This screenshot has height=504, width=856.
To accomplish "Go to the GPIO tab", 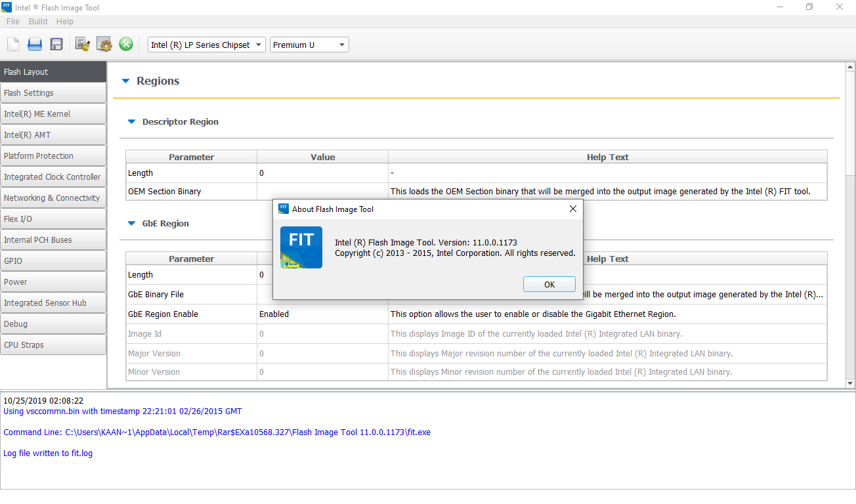I will (53, 261).
